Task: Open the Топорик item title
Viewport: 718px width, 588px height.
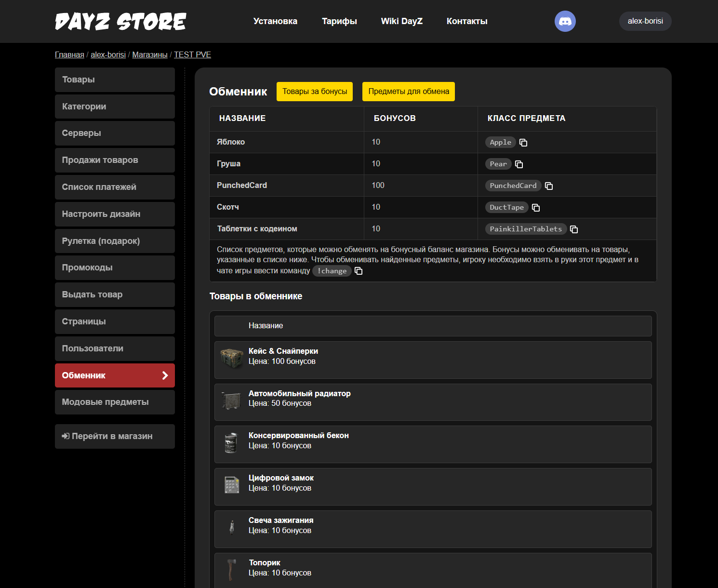Action: pyautogui.click(x=265, y=563)
